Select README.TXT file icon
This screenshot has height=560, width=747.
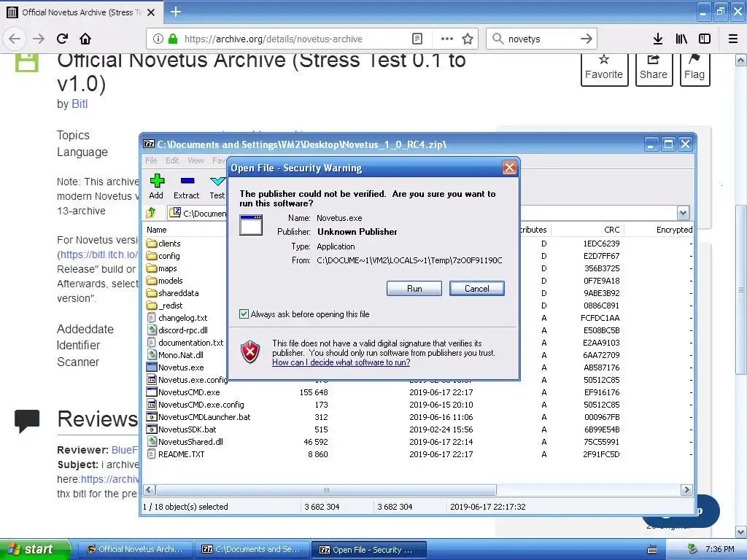pos(152,454)
